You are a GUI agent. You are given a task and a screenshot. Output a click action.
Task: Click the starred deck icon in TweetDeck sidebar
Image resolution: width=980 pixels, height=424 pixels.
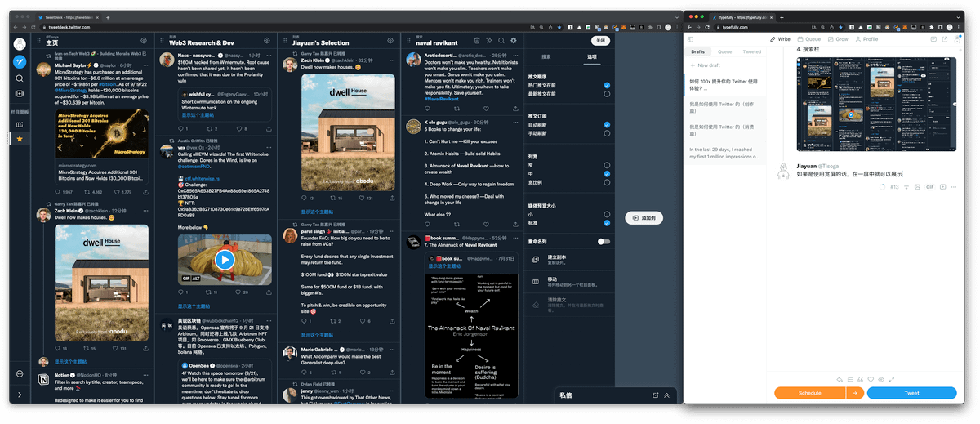[x=20, y=139]
